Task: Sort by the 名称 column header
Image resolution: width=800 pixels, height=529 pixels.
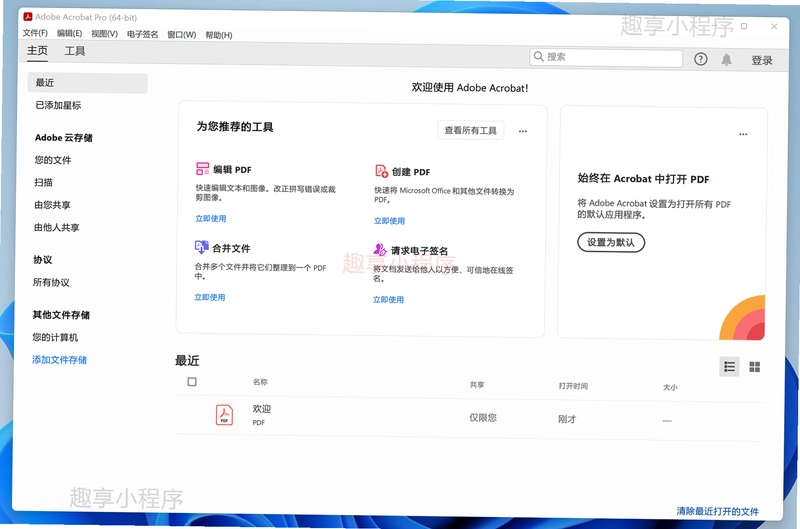Action: 260,382
